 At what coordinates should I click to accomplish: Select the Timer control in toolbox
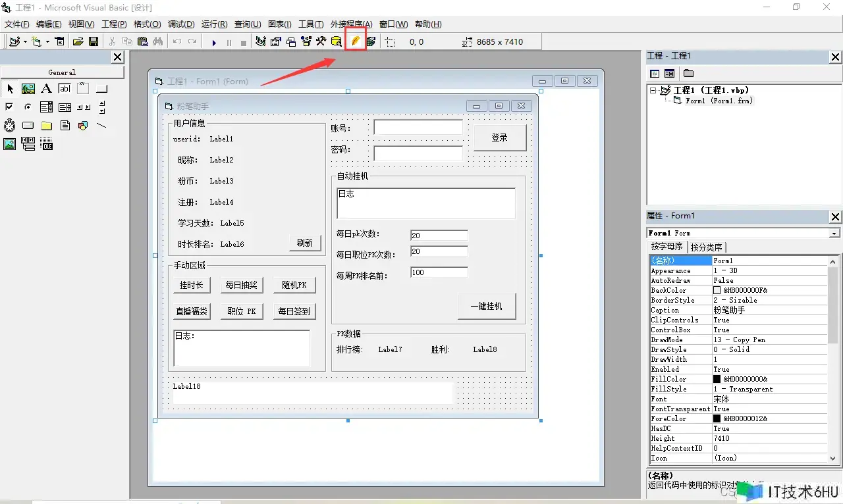[x=10, y=125]
